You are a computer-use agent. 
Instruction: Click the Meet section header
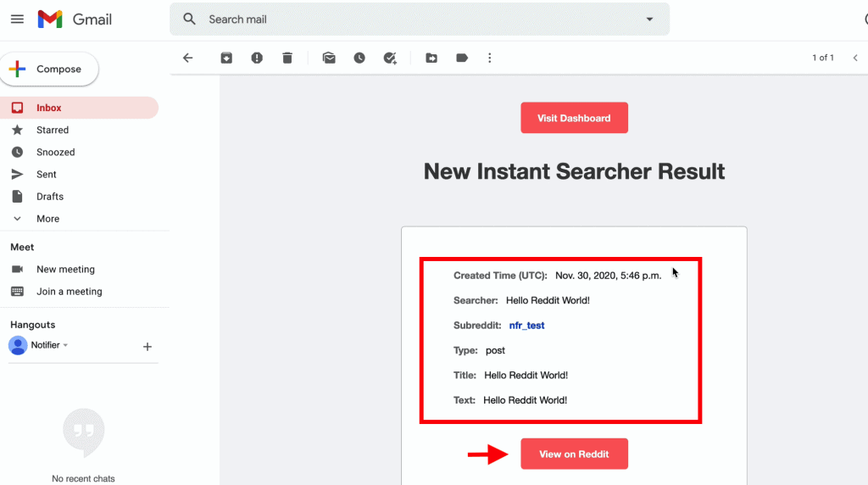[x=22, y=248]
